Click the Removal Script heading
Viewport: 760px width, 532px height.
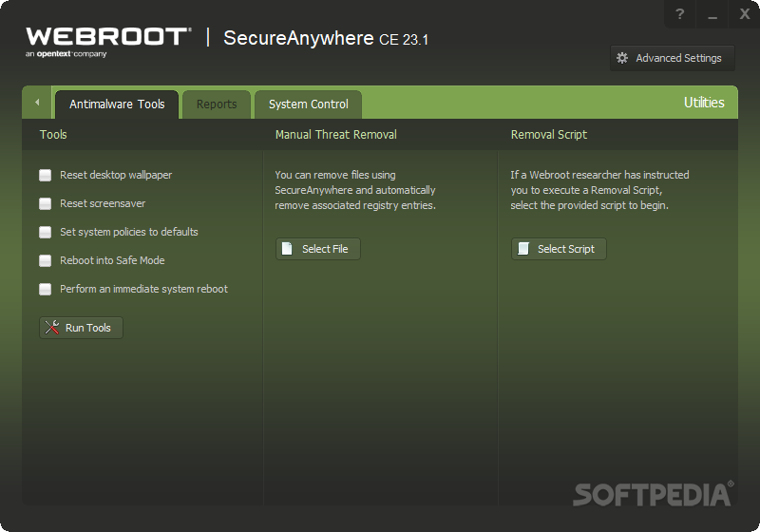point(549,135)
